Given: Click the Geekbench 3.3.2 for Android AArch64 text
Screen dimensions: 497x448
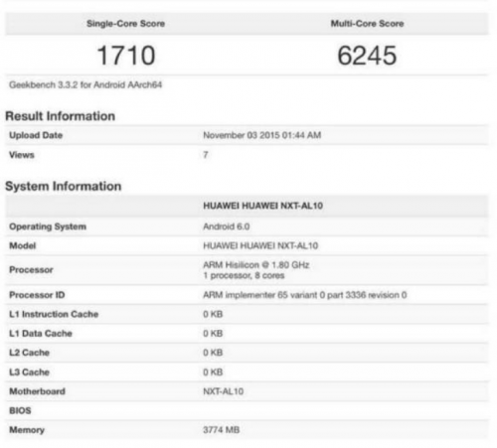Looking at the screenshot, I should 85,84.
